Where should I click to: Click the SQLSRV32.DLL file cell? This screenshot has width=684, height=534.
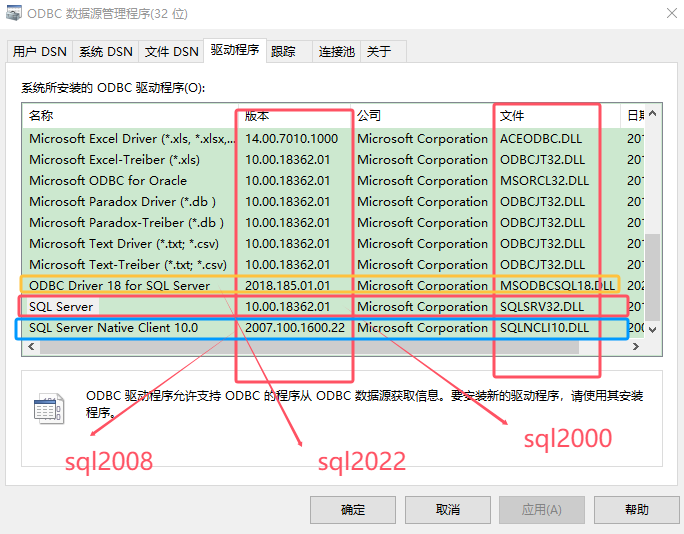point(542,306)
